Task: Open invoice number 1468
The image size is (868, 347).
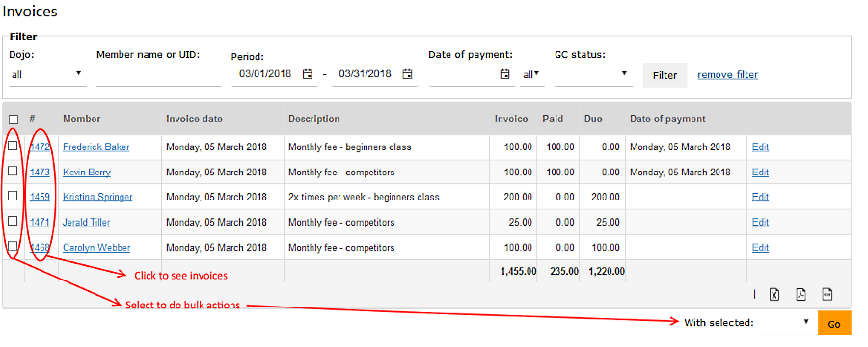Action: tap(40, 248)
